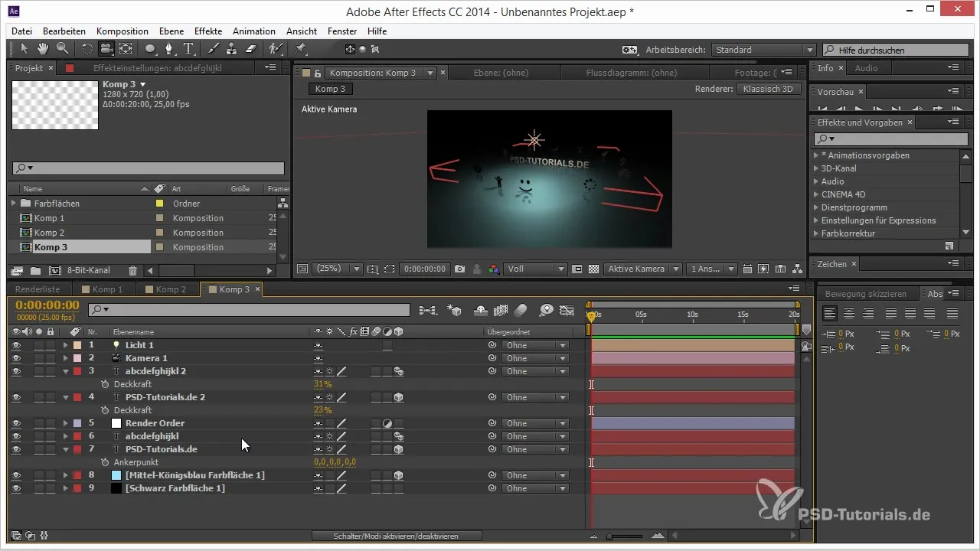Select the Zoom magnifier tool

coord(62,49)
